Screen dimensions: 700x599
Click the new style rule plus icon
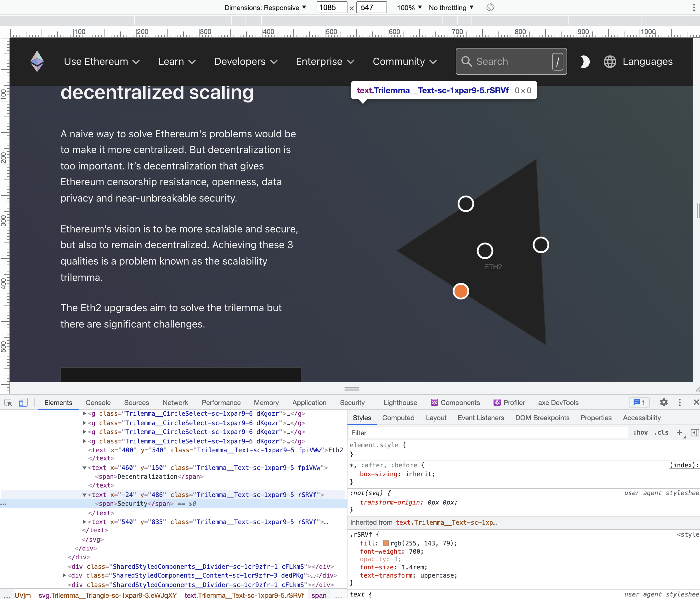[680, 432]
